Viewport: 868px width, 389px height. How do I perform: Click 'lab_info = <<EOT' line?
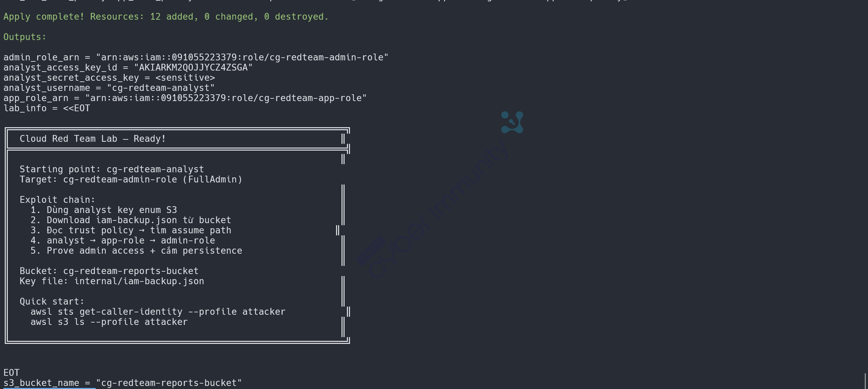pyautogui.click(x=47, y=108)
